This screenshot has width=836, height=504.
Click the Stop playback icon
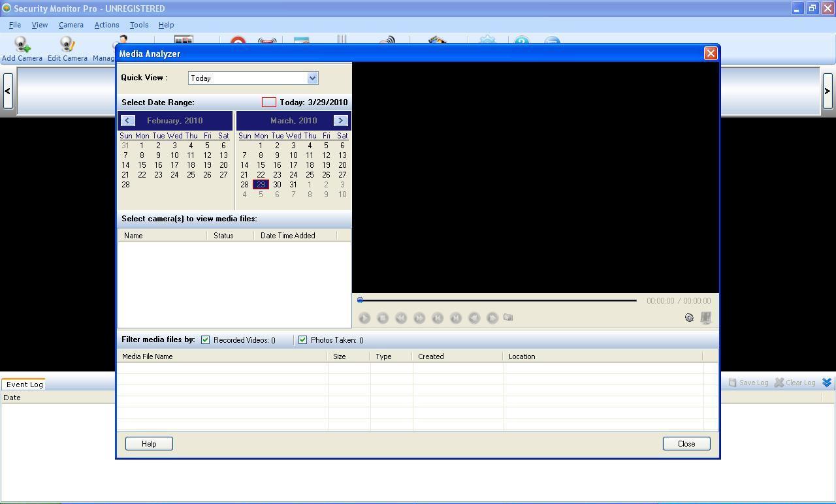tap(383, 318)
